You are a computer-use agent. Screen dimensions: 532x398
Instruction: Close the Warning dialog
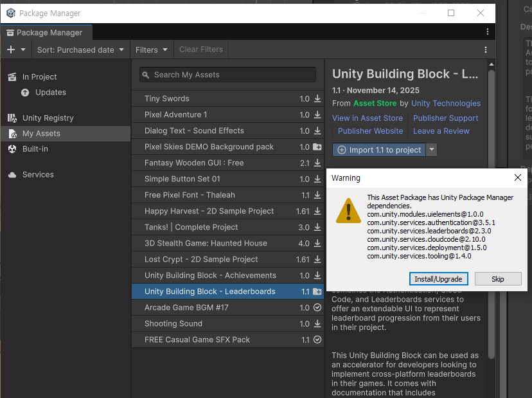[x=517, y=177]
